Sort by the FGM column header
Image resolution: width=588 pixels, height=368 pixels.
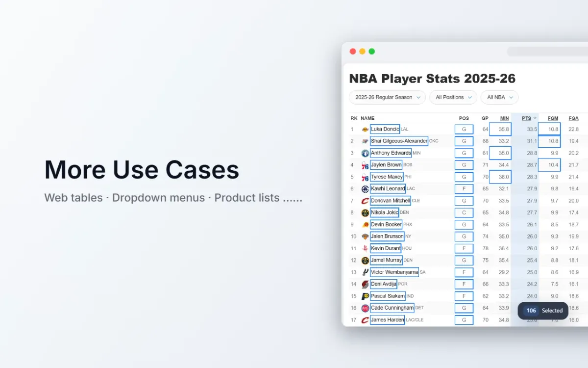tap(553, 118)
